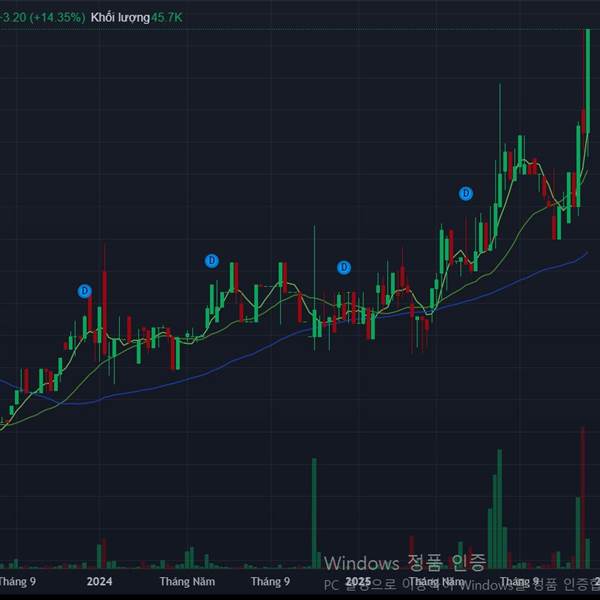Select the D dividend marker from late 2024
Screen dimensions: 600x600
click(x=344, y=267)
